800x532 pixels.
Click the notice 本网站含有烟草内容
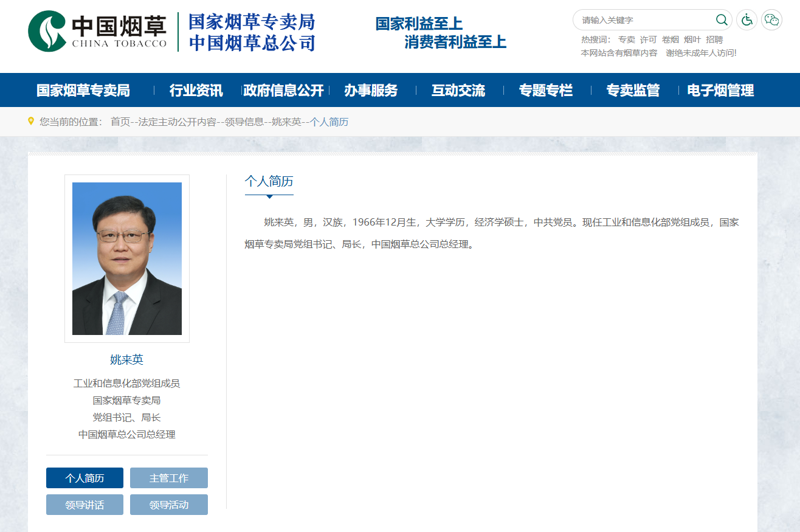click(619, 53)
